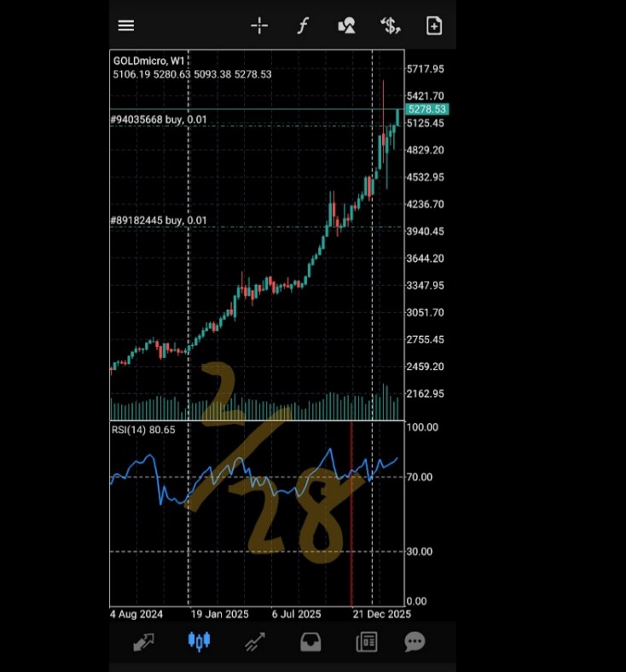Click the current price tag 5278.53
Screen dimensions: 626x672
(426, 110)
